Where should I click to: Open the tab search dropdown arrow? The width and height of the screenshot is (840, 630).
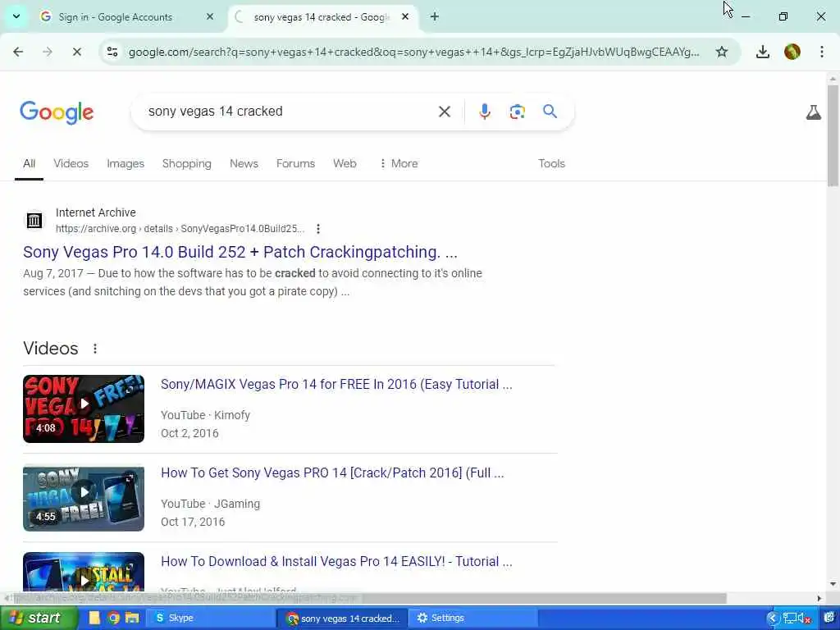pos(16,16)
